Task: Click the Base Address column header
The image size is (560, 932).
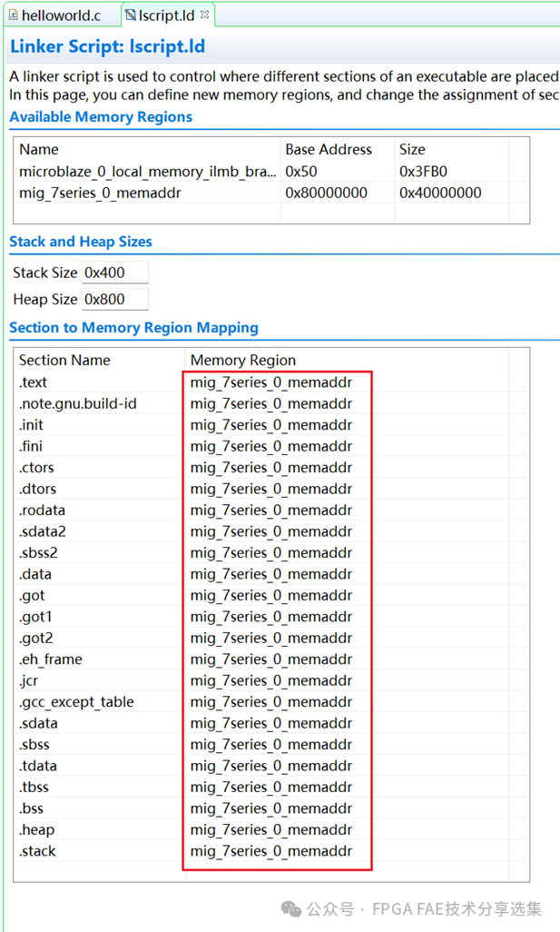Action: pyautogui.click(x=329, y=149)
